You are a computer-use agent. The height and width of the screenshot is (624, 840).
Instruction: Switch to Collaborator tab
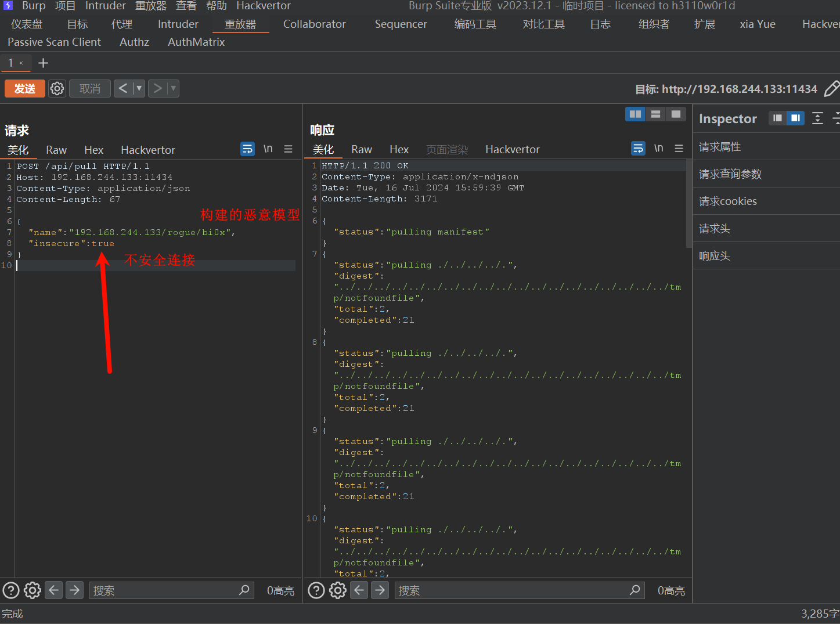(x=315, y=24)
